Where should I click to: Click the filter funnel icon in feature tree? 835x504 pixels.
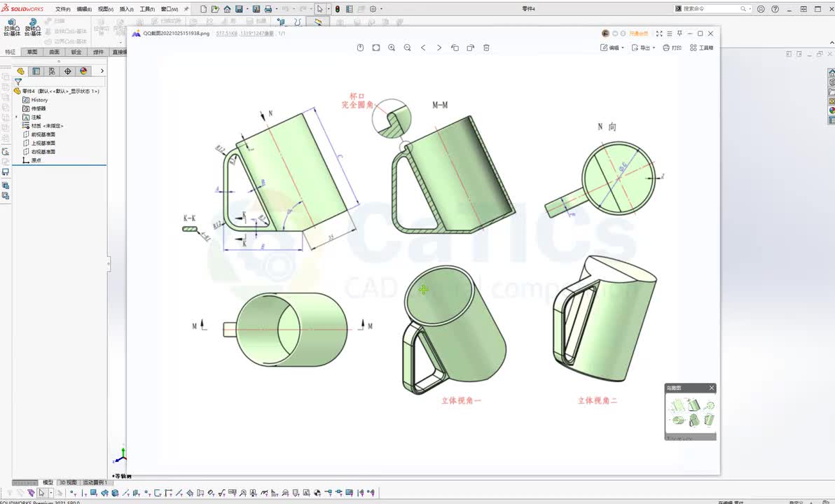click(x=18, y=82)
